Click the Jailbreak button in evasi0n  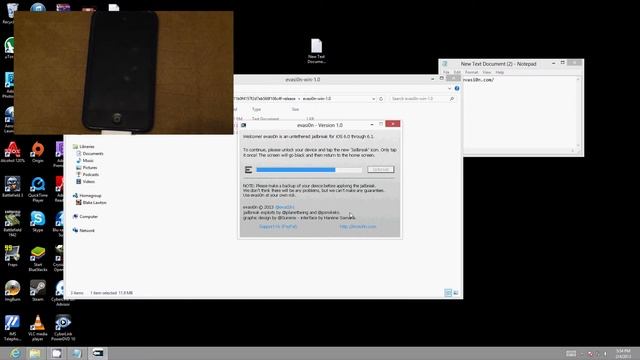tap(380, 169)
